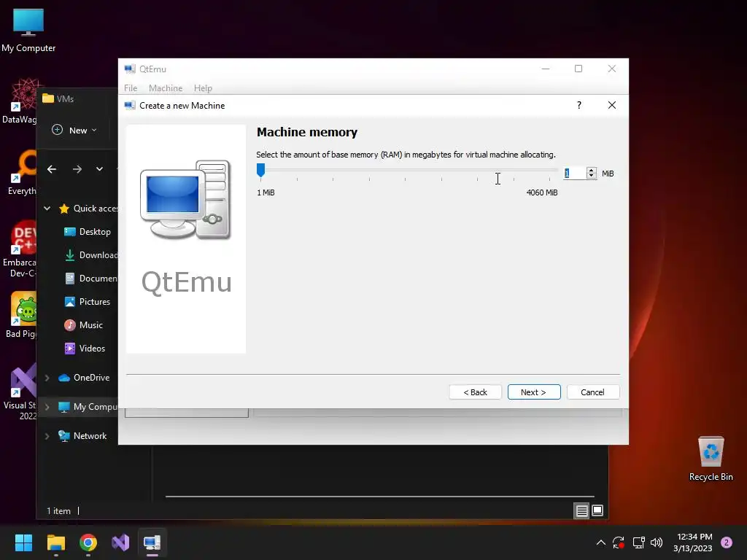This screenshot has width=747, height=560.
Task: Select Videos in explorer sidebar
Action: [x=85, y=349]
